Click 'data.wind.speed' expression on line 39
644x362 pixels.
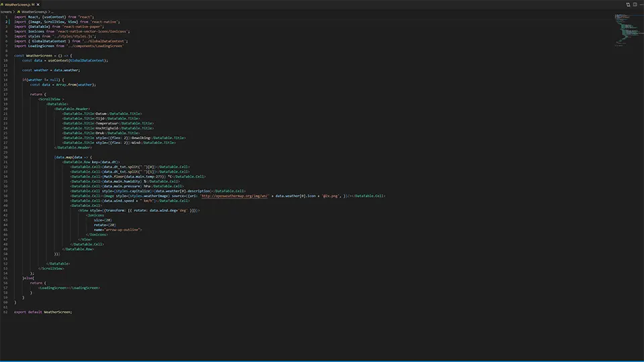[119, 200]
